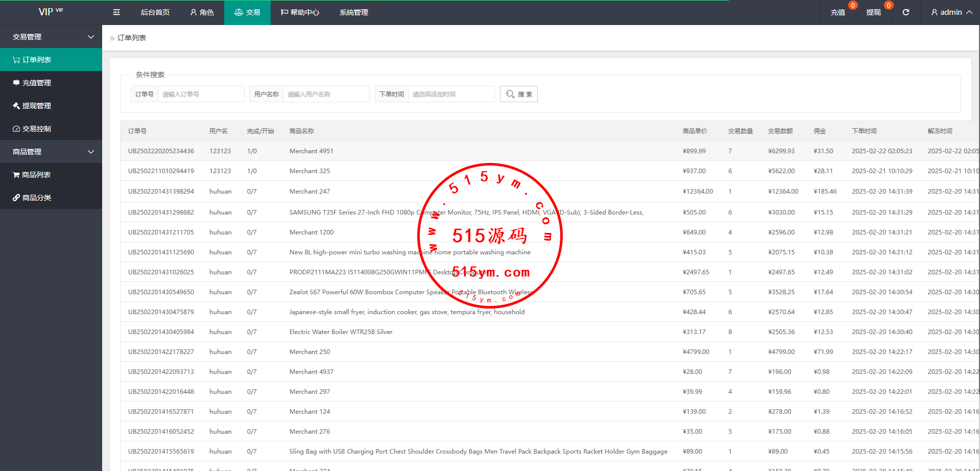Open the admin user dropdown
Viewport: 980px width, 471px height.
point(951,12)
